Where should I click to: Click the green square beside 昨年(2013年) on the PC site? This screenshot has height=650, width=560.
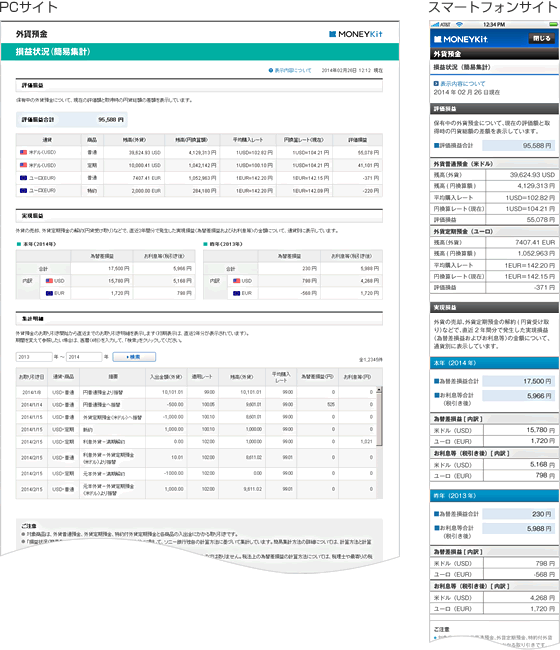click(x=205, y=244)
